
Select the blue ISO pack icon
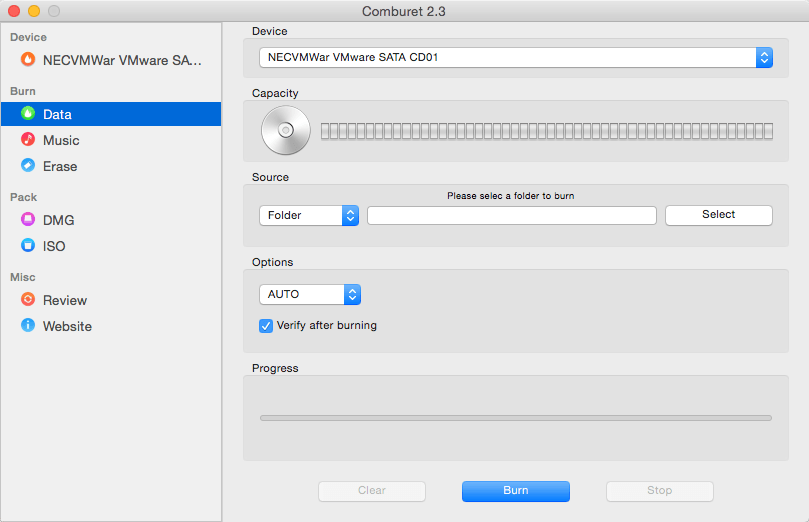pyautogui.click(x=28, y=245)
